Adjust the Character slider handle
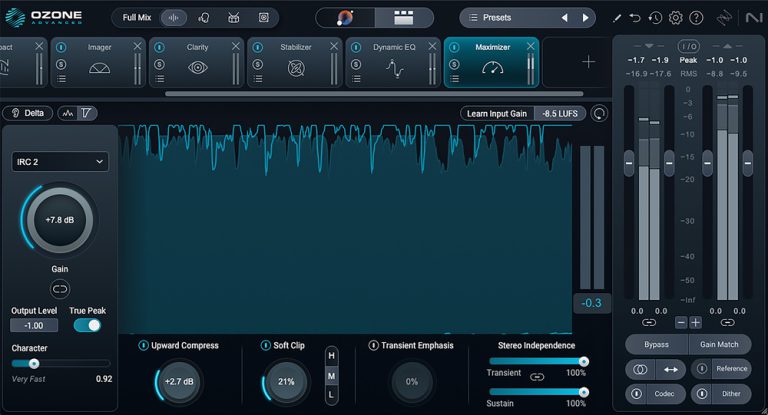 click(x=34, y=364)
